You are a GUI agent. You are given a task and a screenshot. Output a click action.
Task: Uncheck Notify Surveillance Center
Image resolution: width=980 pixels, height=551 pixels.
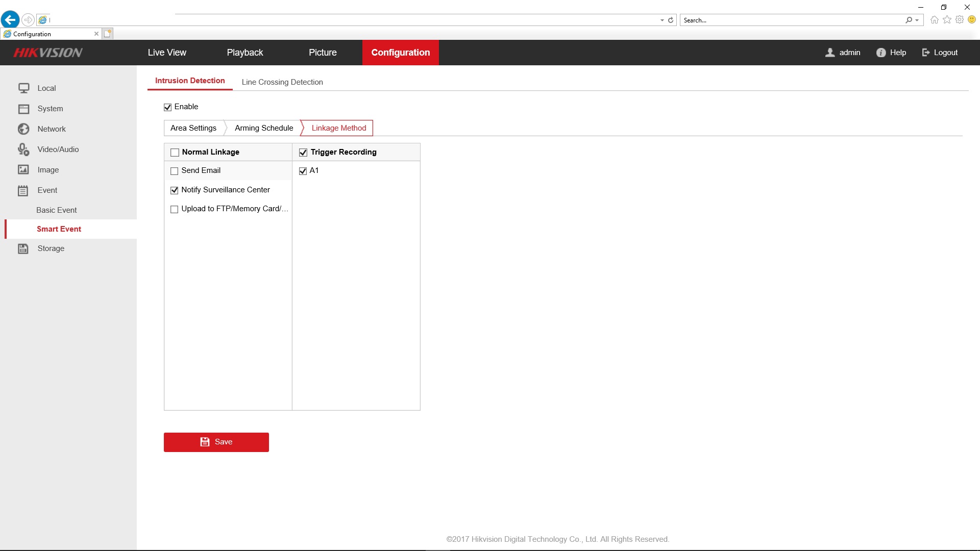pyautogui.click(x=175, y=190)
